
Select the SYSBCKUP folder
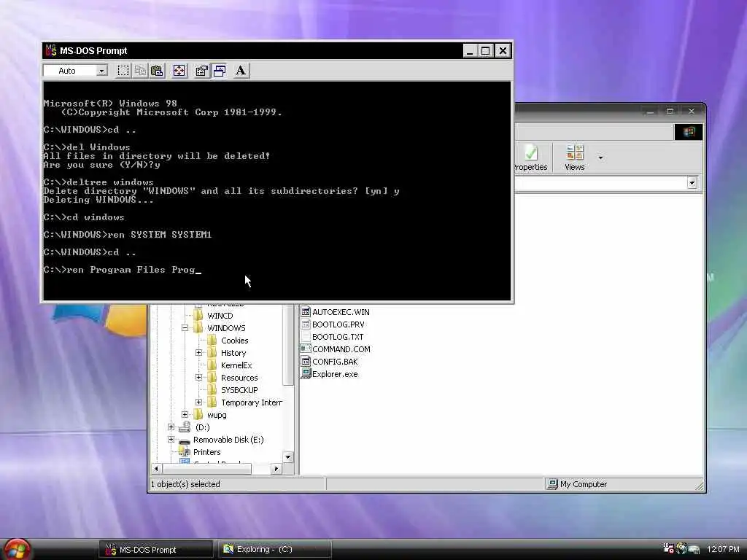[x=239, y=390]
